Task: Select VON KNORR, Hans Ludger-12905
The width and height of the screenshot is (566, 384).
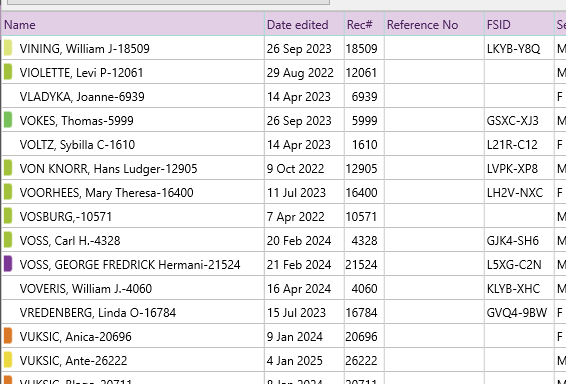Action: point(108,169)
